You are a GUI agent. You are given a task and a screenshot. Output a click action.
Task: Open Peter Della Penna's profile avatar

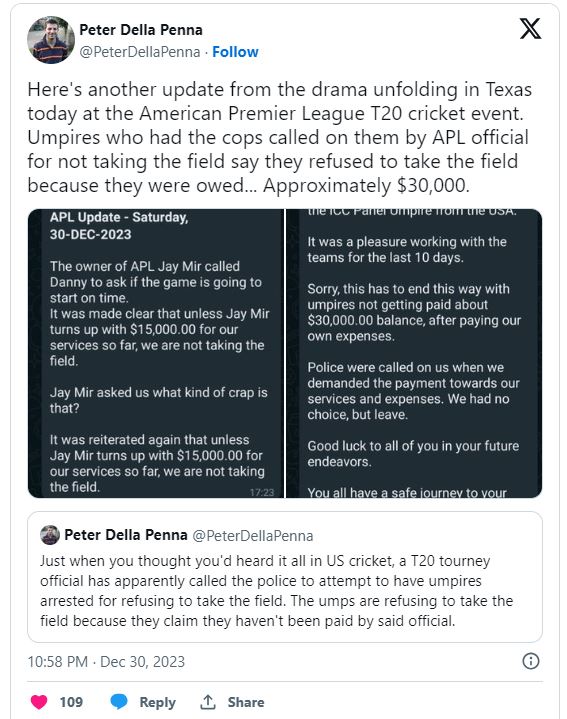pyautogui.click(x=51, y=40)
